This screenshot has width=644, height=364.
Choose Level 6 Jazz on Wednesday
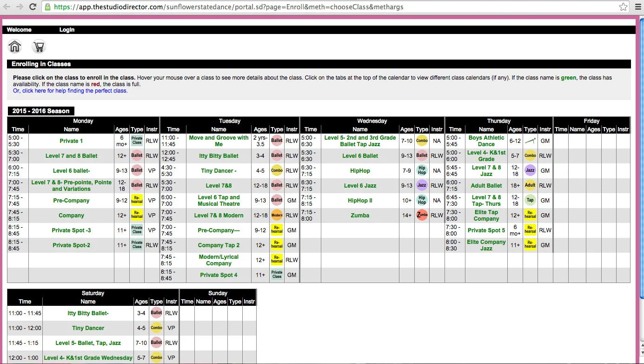pyautogui.click(x=360, y=186)
